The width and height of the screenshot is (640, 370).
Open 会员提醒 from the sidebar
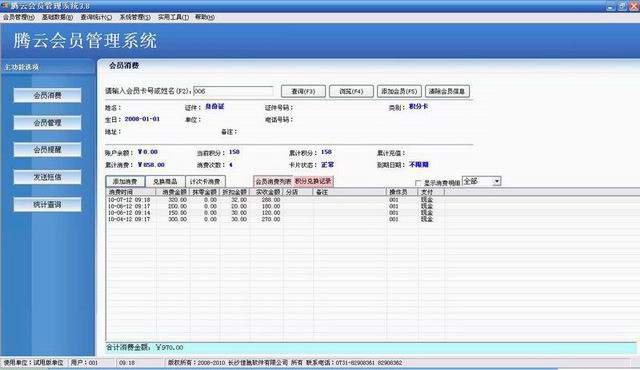coord(47,150)
